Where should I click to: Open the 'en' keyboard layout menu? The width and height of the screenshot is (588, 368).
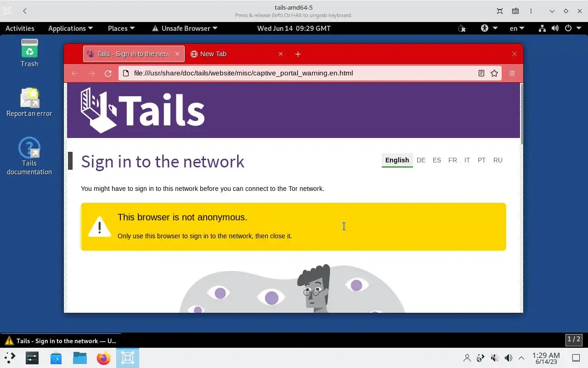click(517, 28)
